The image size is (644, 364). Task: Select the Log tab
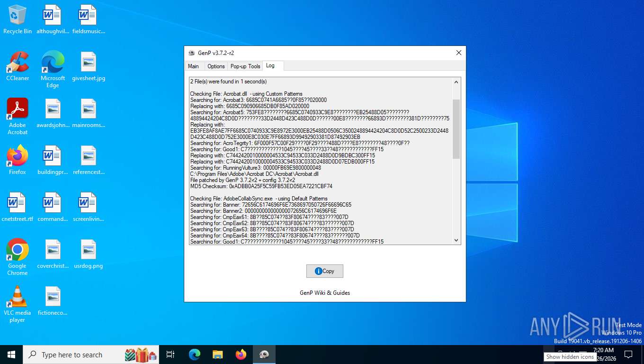click(270, 66)
